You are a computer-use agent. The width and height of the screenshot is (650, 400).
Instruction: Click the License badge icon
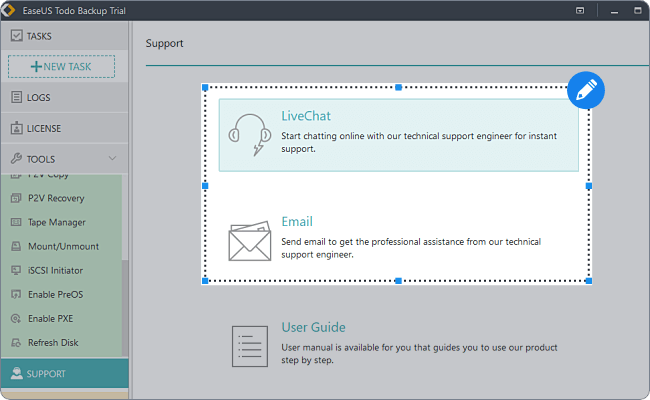17,128
